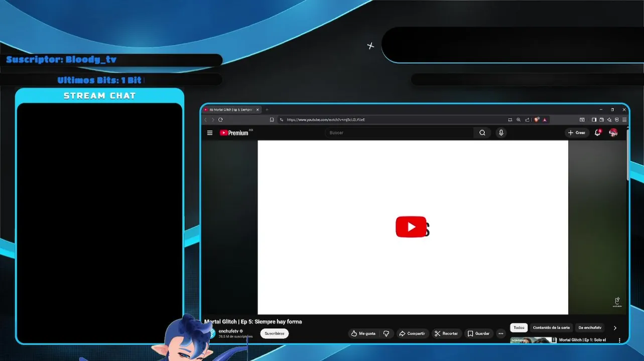This screenshot has height=361, width=644.
Task: Click the YouTube video player area
Action: pyautogui.click(x=413, y=227)
